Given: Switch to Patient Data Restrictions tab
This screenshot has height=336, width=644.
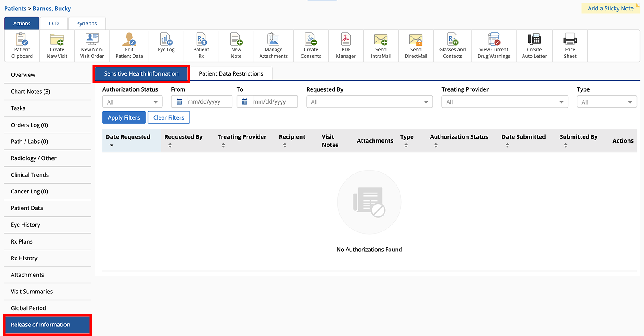Looking at the screenshot, I should point(231,74).
